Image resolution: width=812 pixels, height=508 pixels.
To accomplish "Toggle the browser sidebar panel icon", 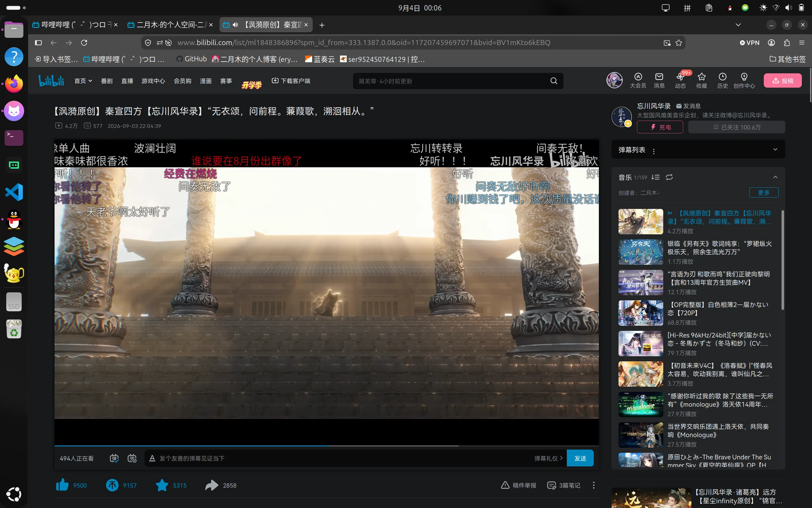I will [x=38, y=43].
